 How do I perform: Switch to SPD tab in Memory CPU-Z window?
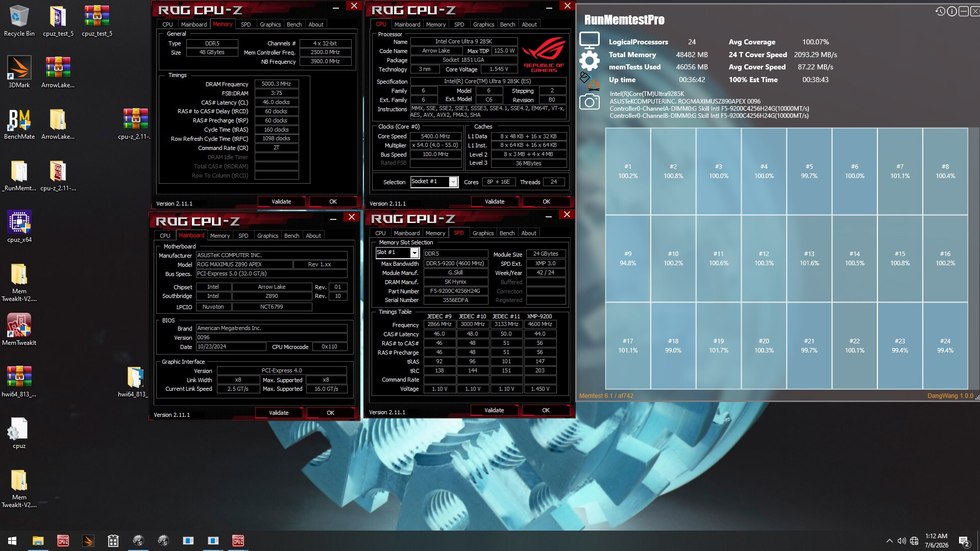pyautogui.click(x=246, y=24)
